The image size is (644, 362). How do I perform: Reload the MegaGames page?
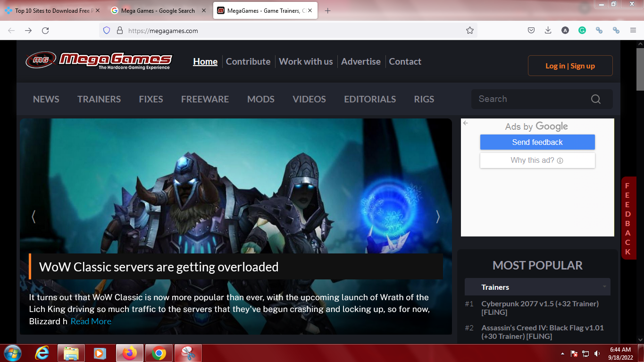tap(45, 30)
